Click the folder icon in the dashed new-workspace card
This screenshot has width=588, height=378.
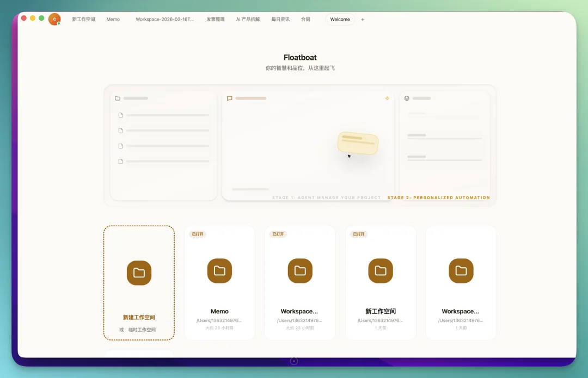[x=139, y=273]
